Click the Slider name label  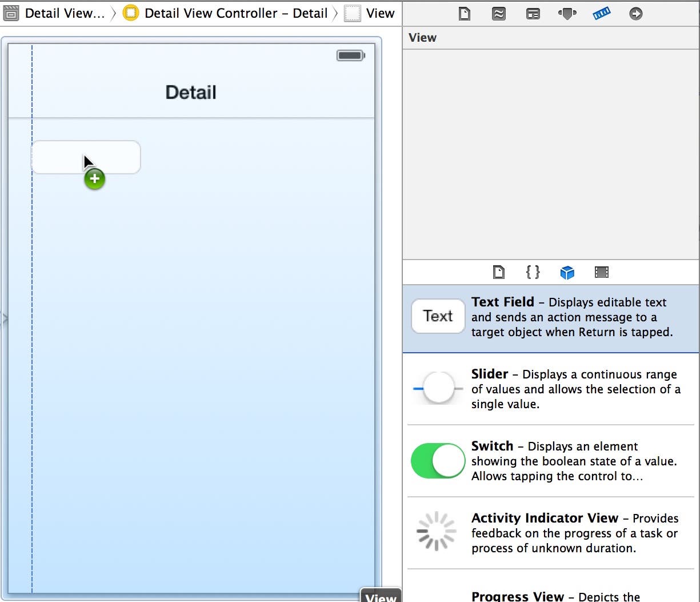490,374
